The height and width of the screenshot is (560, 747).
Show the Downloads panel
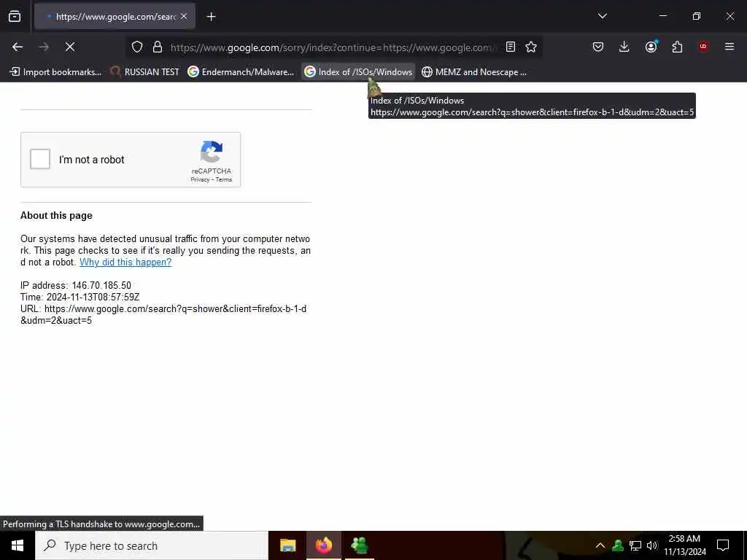coord(624,47)
